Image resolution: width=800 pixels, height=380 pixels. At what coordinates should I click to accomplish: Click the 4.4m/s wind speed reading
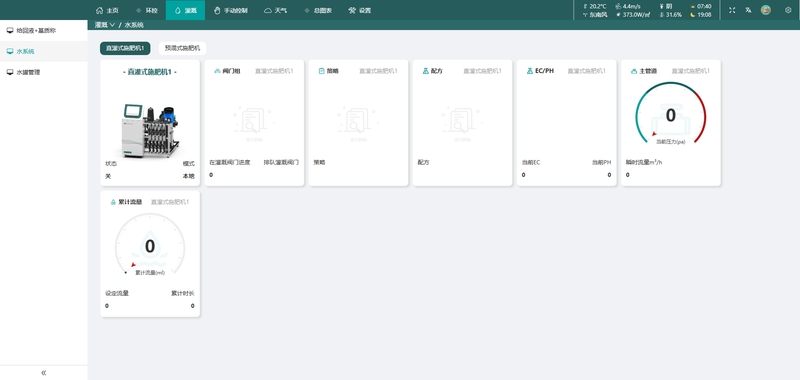pos(632,6)
